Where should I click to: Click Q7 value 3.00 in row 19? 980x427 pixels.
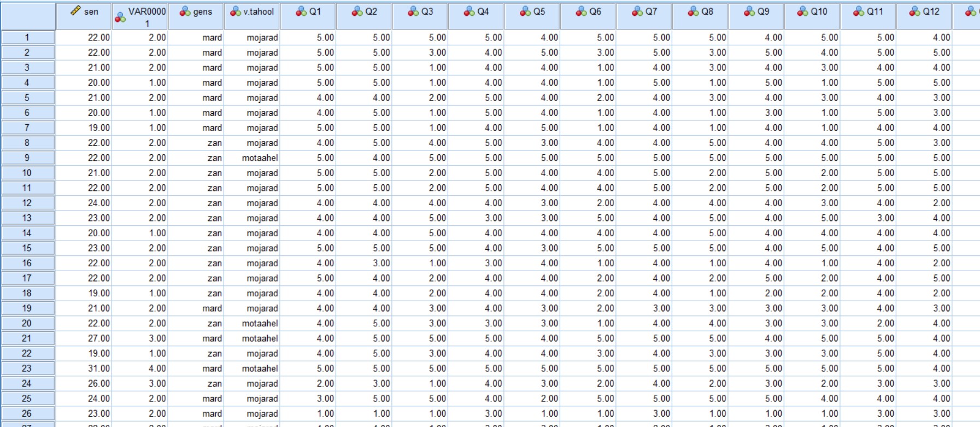(661, 308)
